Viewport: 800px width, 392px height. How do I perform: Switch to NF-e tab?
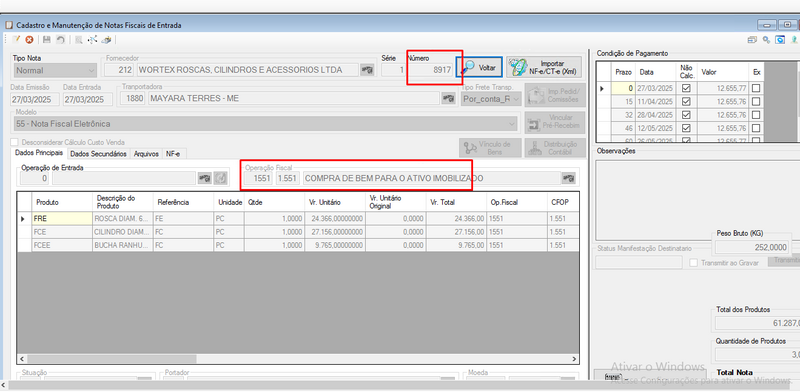pos(174,154)
